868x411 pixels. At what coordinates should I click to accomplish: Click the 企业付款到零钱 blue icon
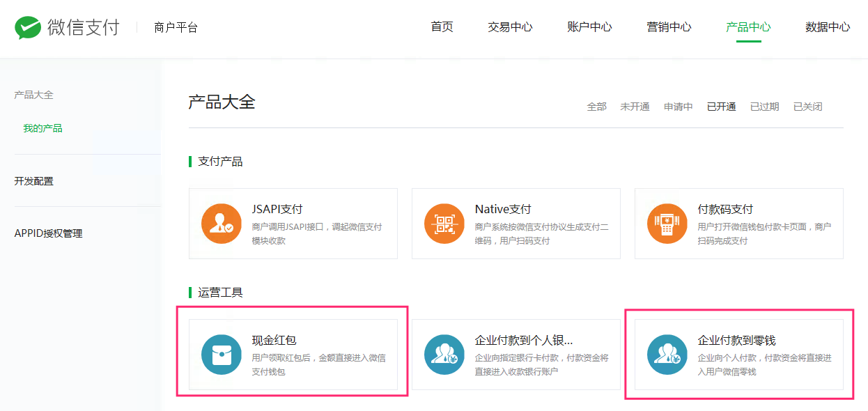(x=667, y=355)
